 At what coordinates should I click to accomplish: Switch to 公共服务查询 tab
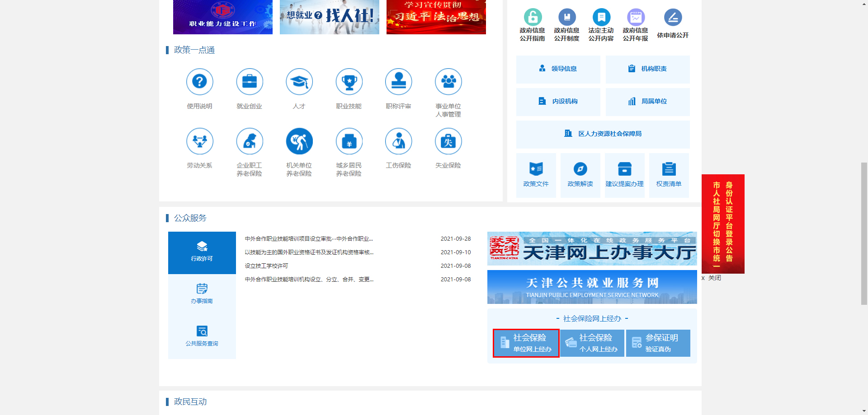(x=202, y=337)
